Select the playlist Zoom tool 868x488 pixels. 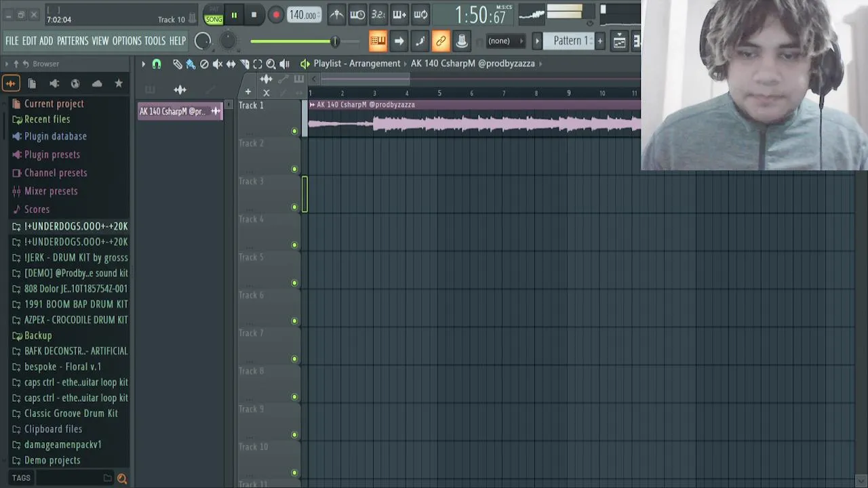(x=271, y=64)
